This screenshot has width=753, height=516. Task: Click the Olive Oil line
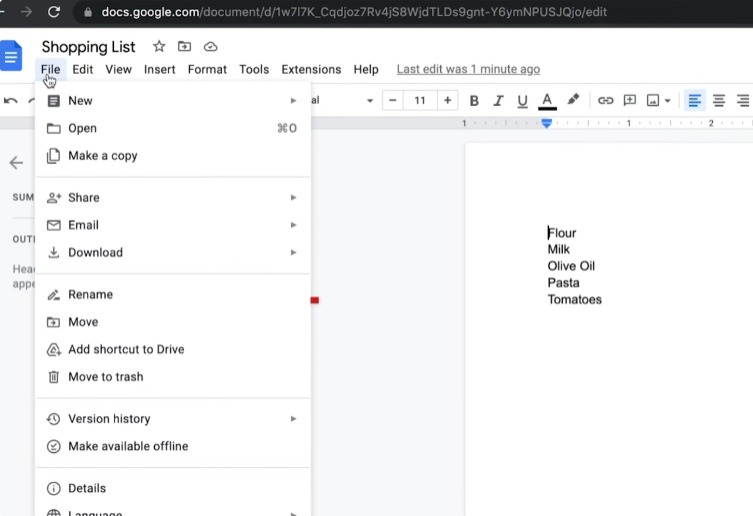click(571, 266)
